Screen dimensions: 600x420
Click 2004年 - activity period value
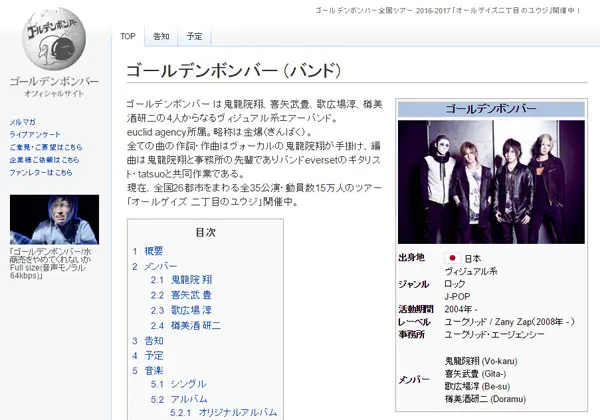pos(461,309)
